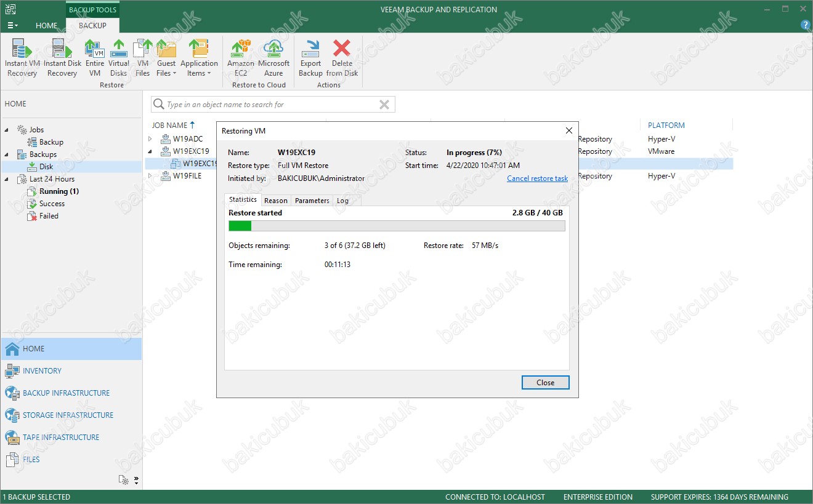Click ENTERPRISE EDITION status text
The image size is (813, 504).
[x=597, y=497]
